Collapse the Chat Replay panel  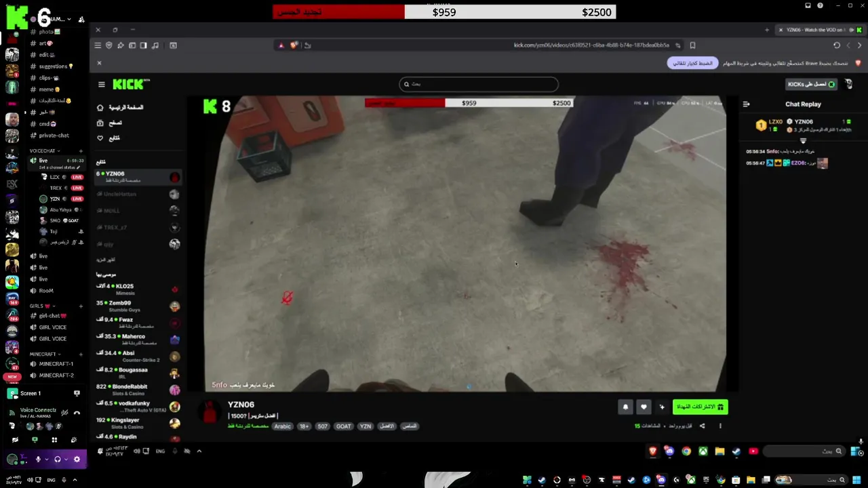pos(746,104)
